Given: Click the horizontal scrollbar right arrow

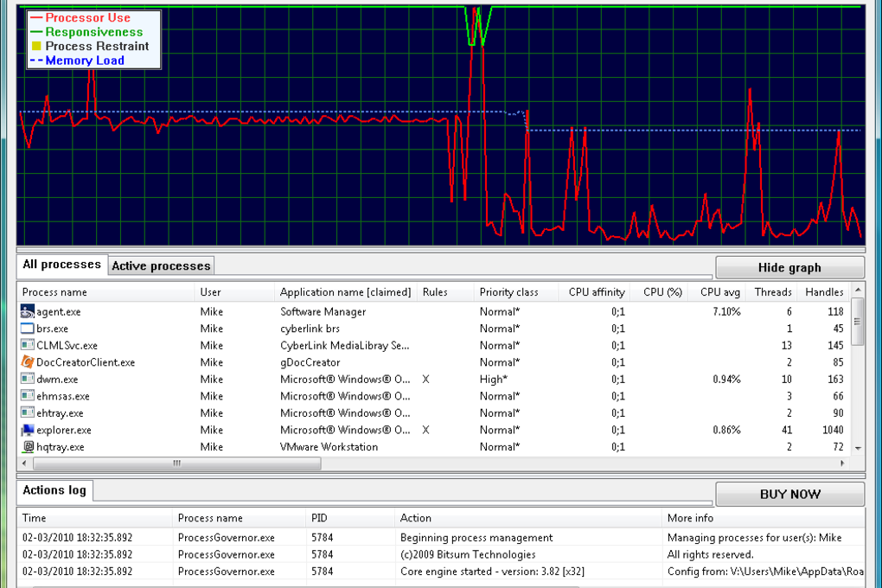Looking at the screenshot, I should (x=842, y=463).
